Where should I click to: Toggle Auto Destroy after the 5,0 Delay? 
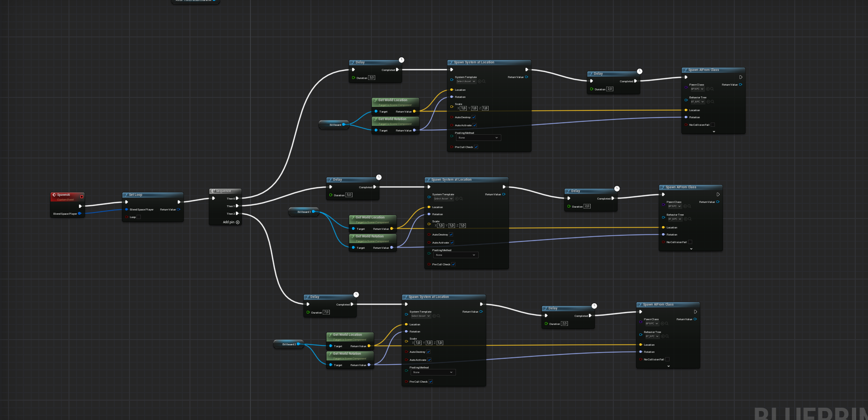451,235
